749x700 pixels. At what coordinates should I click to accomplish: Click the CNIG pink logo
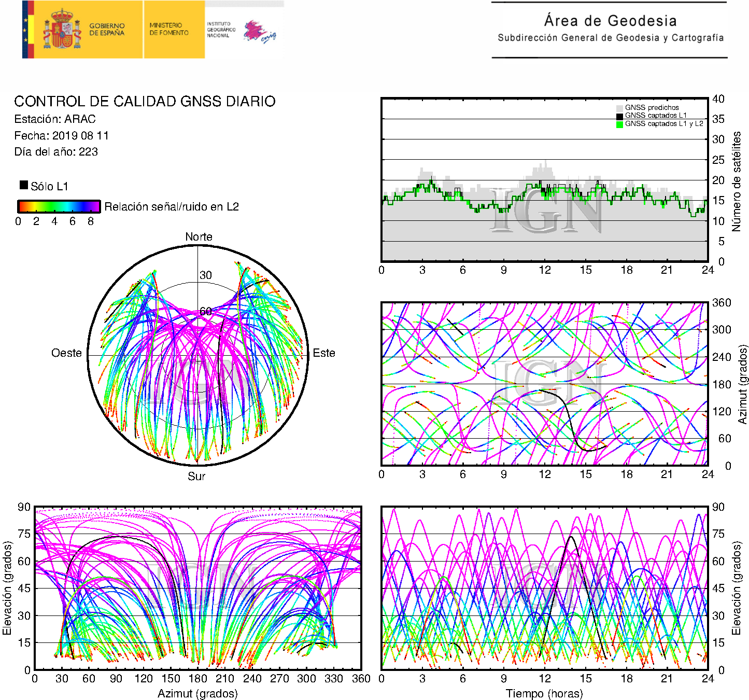coord(259,32)
